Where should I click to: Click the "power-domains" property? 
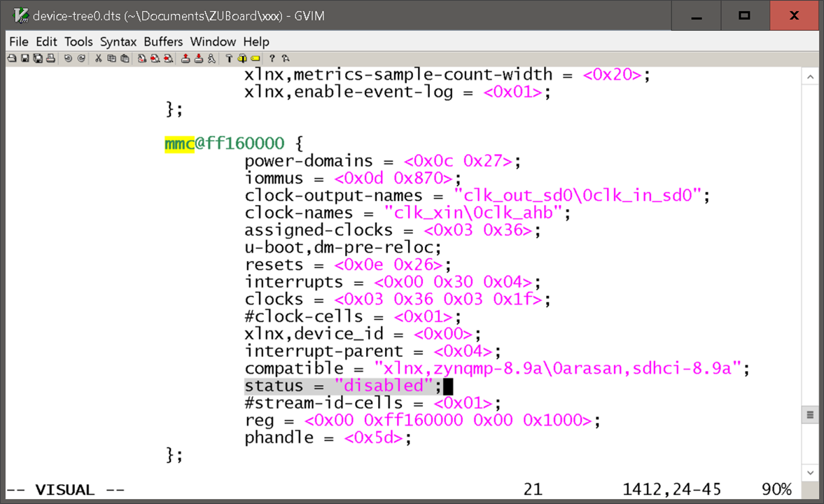[309, 160]
